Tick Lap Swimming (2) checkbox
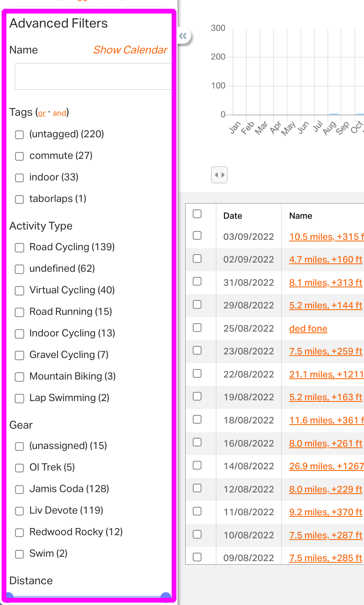The height and width of the screenshot is (605, 364). coord(20,399)
